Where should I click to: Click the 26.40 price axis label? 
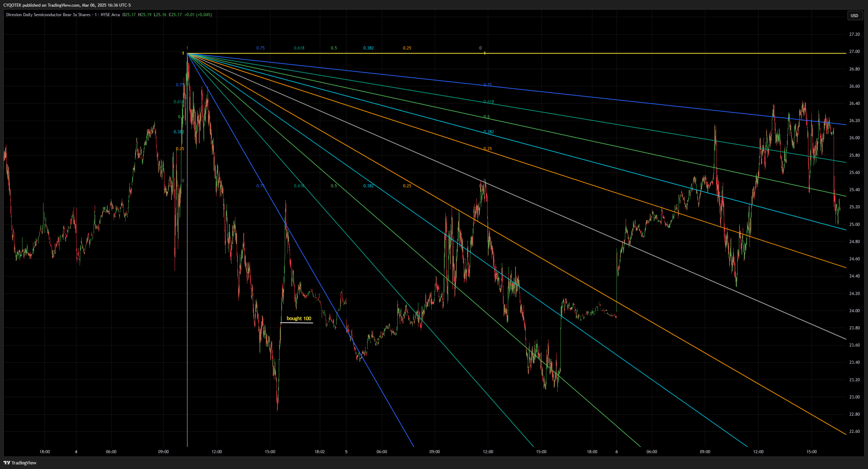(854, 103)
